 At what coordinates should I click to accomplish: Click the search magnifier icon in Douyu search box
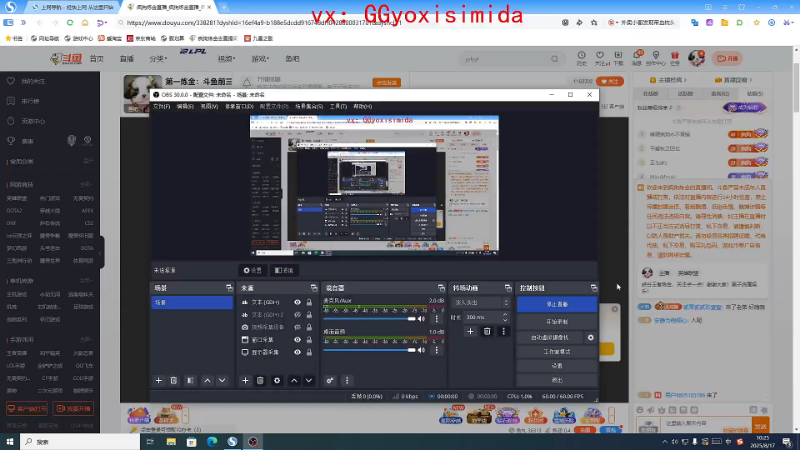(x=555, y=59)
